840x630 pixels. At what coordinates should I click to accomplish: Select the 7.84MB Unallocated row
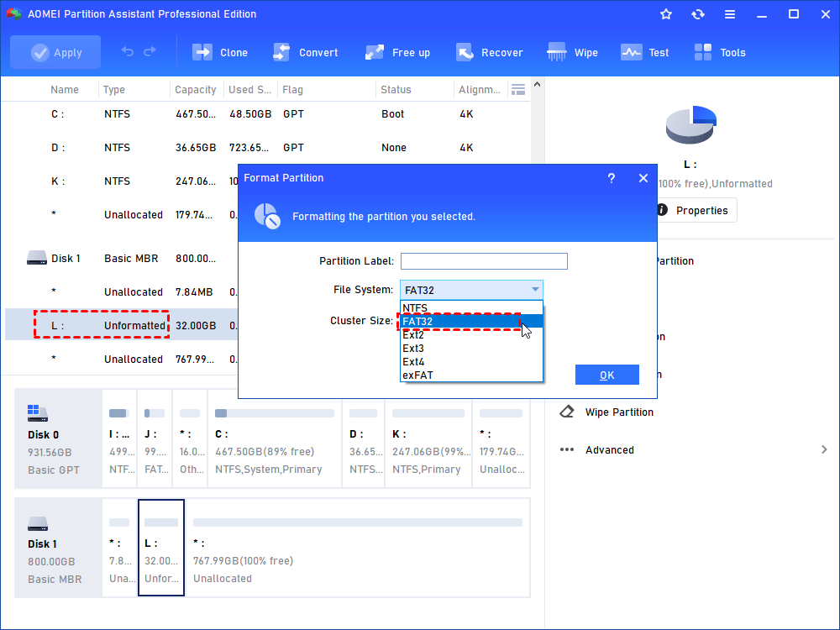click(x=122, y=292)
